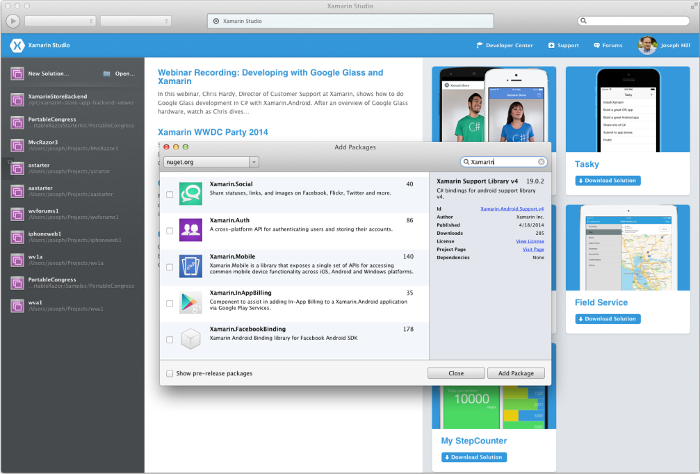700x474 pixels.
Task: Click the Support icon in header
Action: (551, 45)
